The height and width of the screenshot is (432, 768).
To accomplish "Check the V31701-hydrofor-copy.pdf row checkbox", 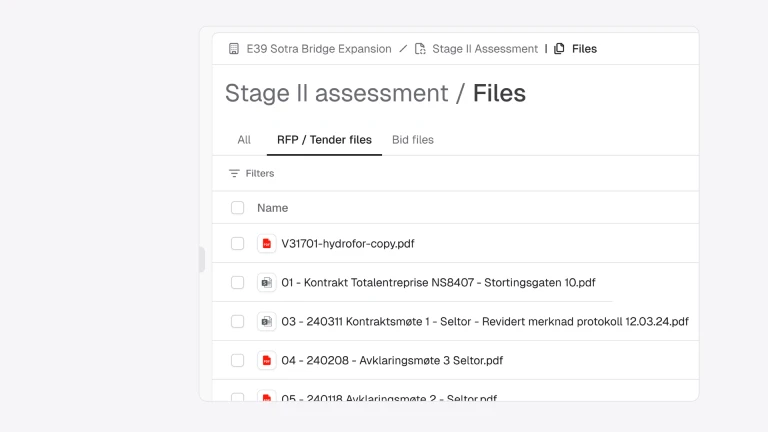I will (x=238, y=243).
